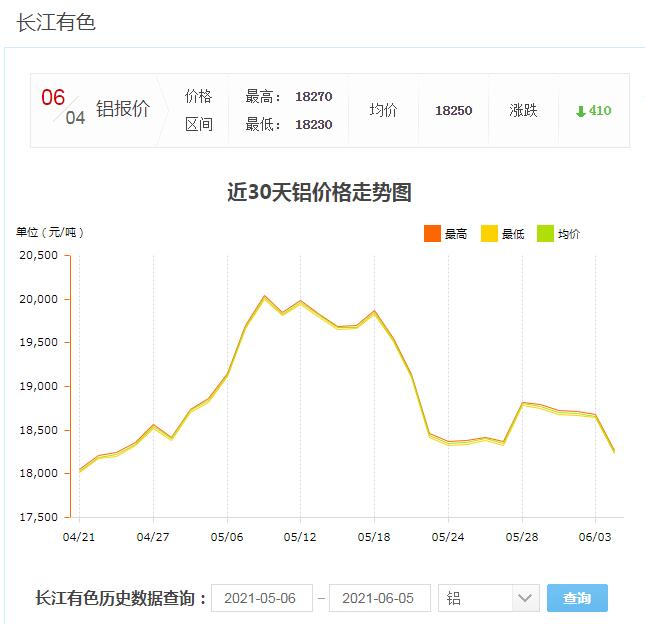The height and width of the screenshot is (624, 645).
Task: Click the 20,500 y-axis label
Action: point(39,255)
